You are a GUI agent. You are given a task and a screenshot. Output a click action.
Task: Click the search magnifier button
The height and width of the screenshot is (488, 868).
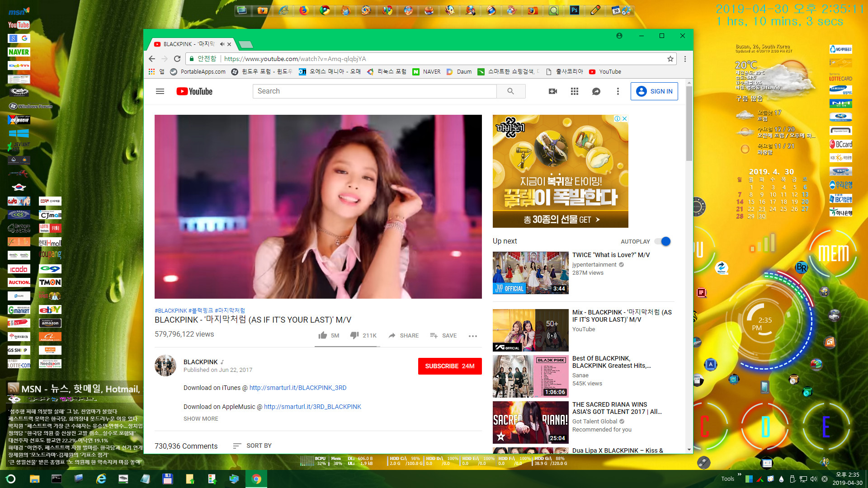click(x=511, y=91)
